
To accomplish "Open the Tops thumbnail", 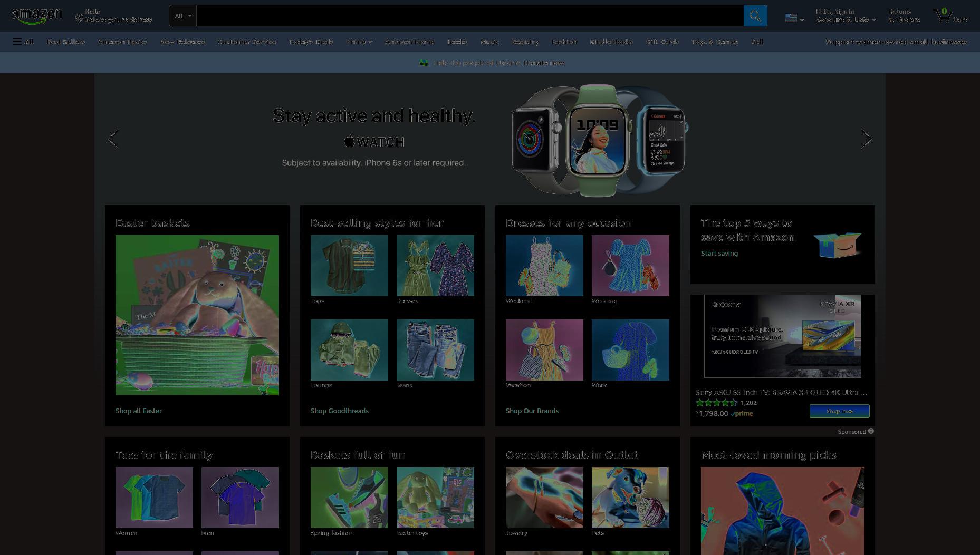I will point(349,266).
